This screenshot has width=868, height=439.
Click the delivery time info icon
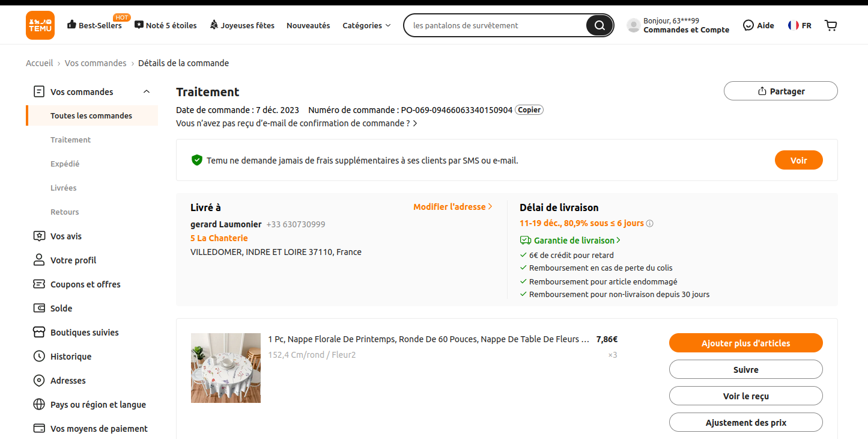click(x=649, y=224)
